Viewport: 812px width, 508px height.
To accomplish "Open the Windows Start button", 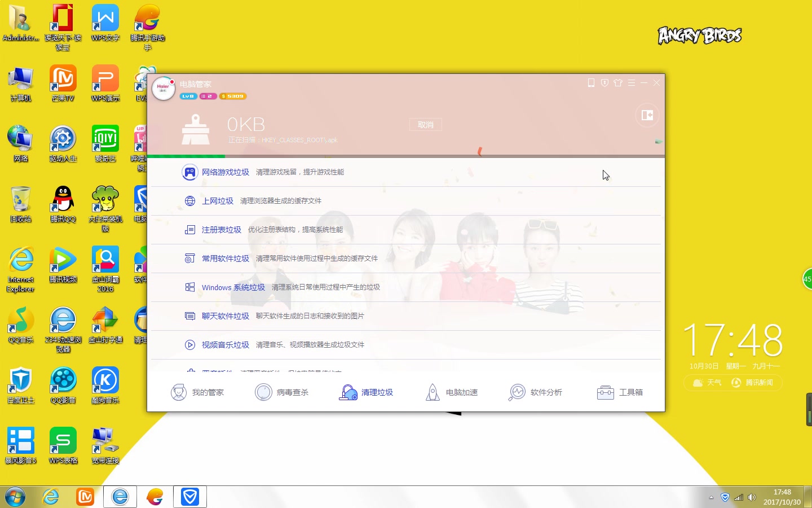I will click(x=15, y=497).
